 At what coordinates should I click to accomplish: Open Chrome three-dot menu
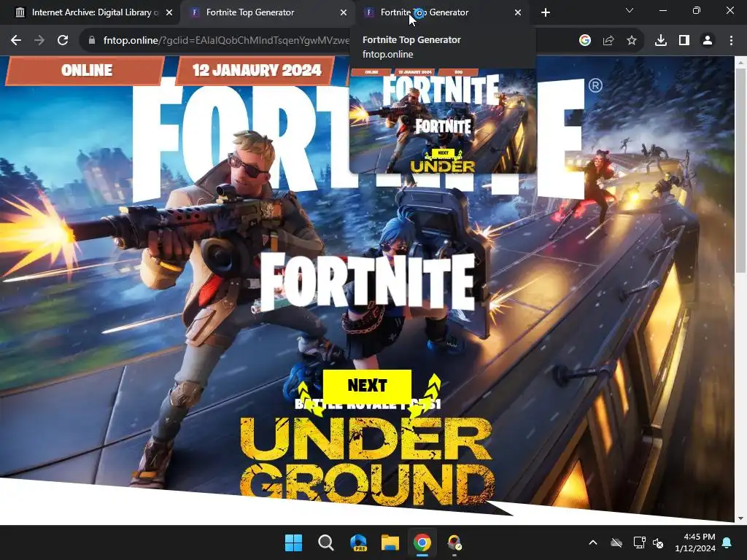click(731, 41)
